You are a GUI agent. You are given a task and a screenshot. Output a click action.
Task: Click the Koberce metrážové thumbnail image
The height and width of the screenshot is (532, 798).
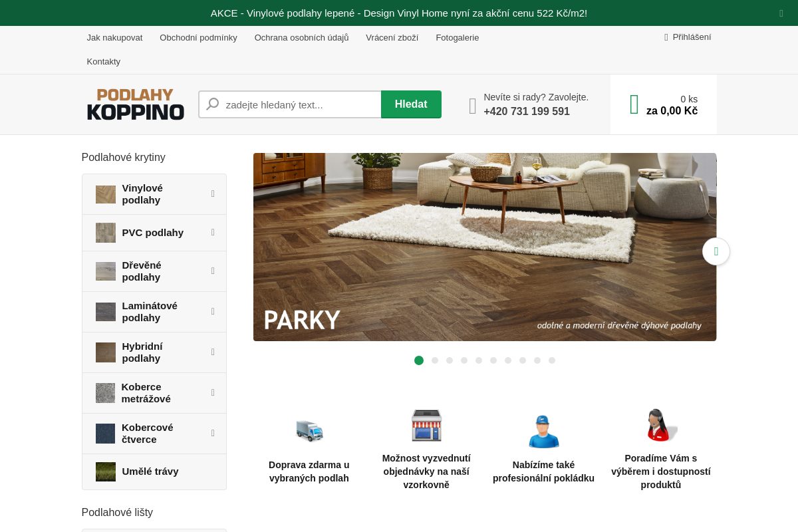105,393
